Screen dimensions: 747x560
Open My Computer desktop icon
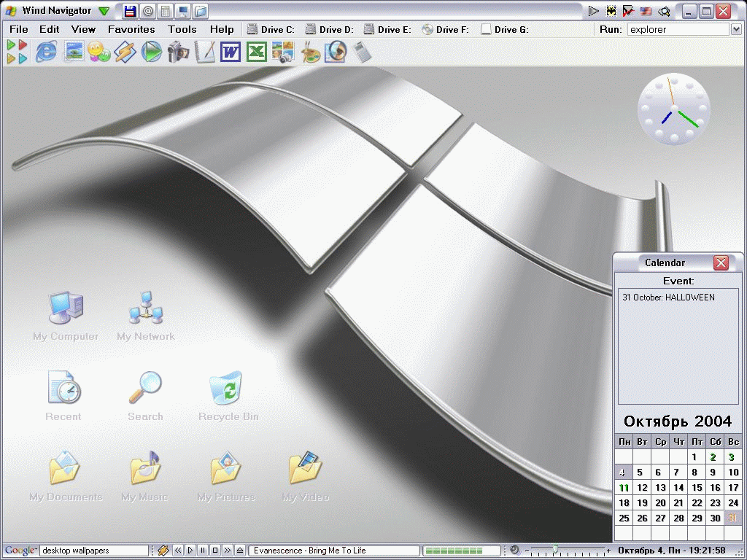[66, 316]
